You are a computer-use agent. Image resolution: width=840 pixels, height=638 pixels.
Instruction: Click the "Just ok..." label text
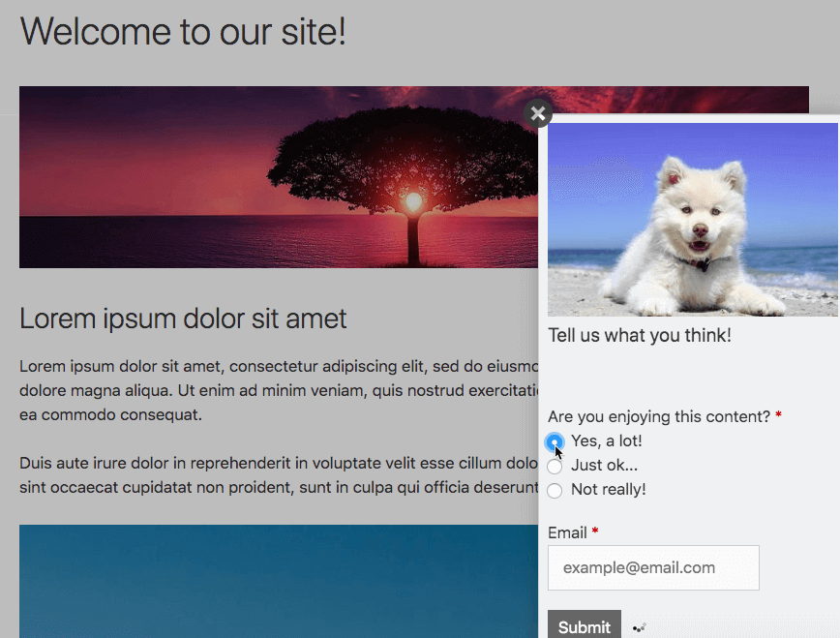604,466
